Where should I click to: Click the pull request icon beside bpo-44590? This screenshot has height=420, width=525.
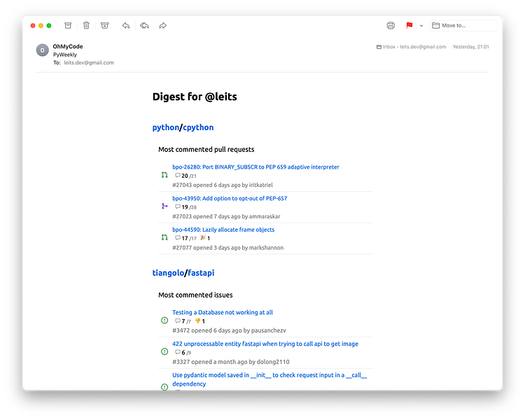164,237
